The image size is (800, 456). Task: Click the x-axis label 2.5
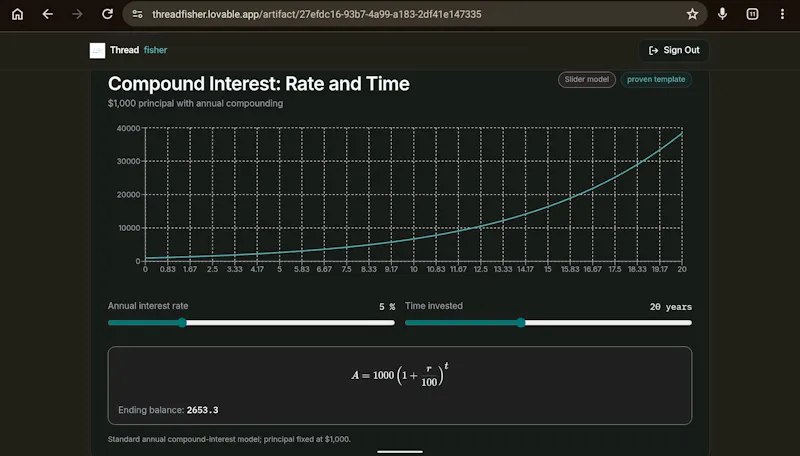(x=212, y=269)
